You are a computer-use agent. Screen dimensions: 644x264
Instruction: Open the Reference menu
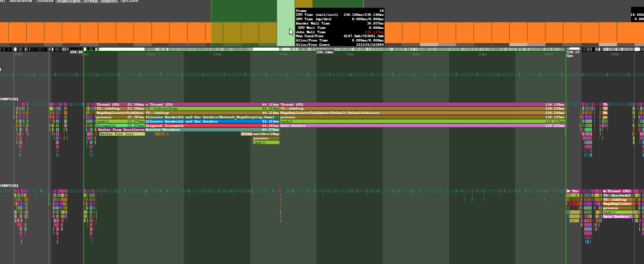click(x=21, y=1)
